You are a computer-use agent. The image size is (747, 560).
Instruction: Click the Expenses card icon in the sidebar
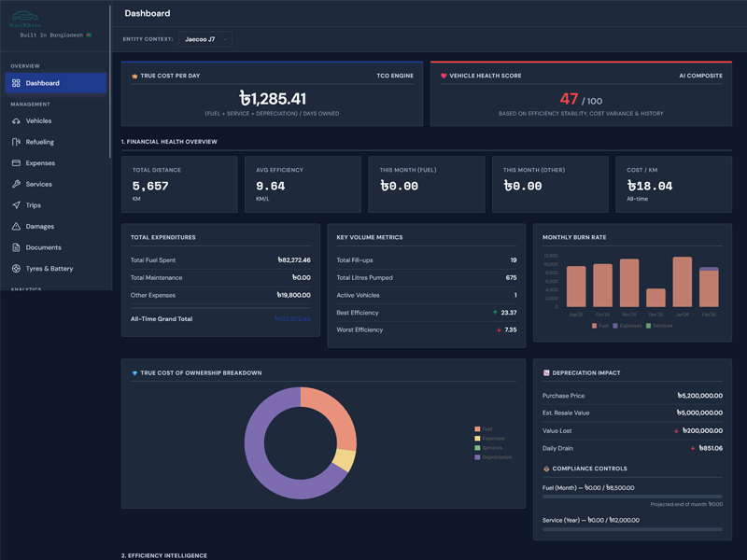(16, 162)
